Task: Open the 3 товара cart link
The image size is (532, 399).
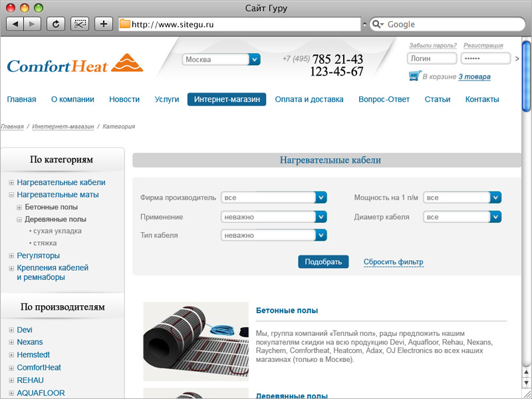Action: [474, 76]
